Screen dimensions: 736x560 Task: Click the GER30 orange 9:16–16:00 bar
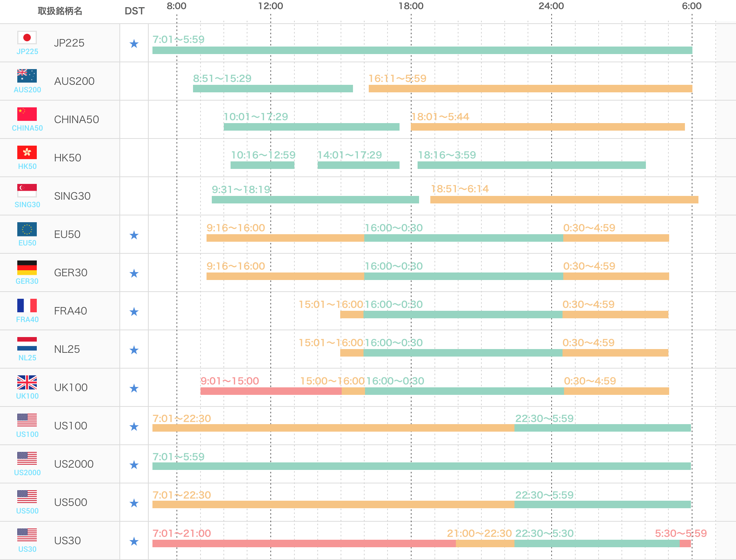(285, 276)
